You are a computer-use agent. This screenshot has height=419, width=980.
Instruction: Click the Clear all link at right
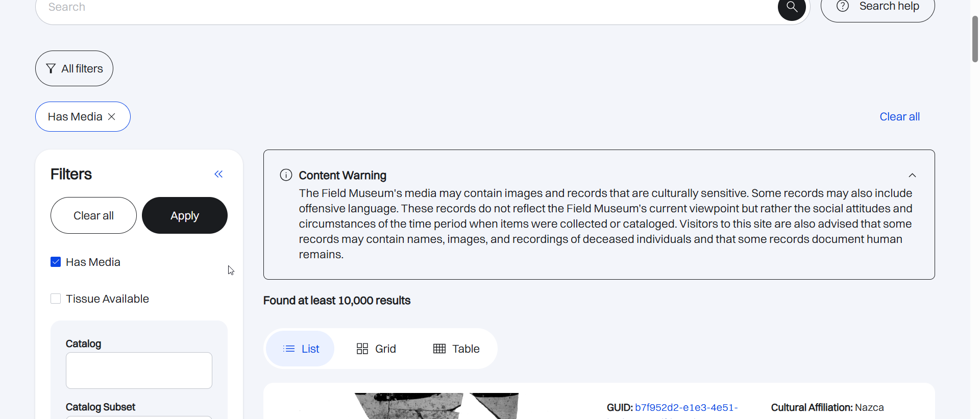899,117
